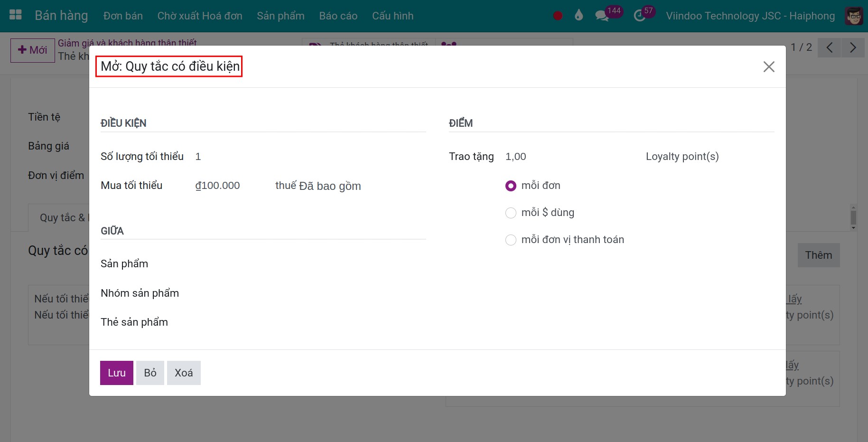
Task: Select the "mỗi đơn" radio option
Action: tap(511, 186)
